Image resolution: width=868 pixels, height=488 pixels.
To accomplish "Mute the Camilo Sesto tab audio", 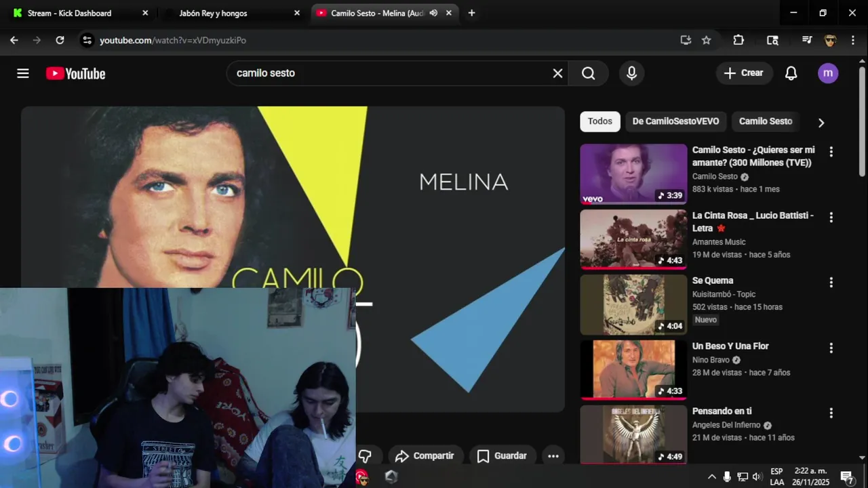I will [433, 13].
